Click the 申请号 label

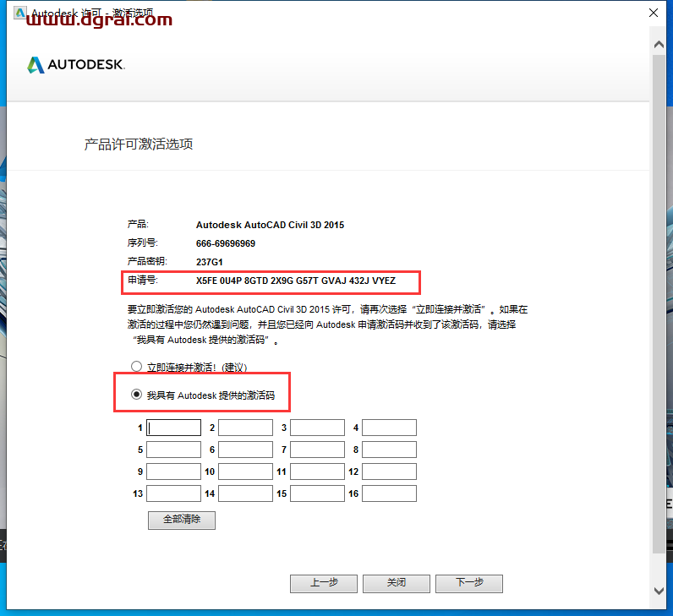click(143, 281)
